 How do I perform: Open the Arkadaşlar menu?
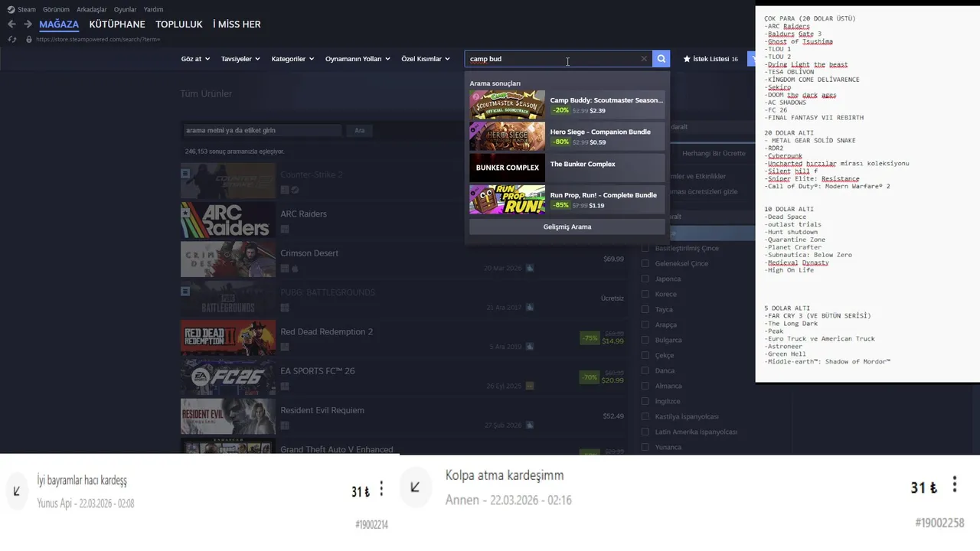coord(92,9)
